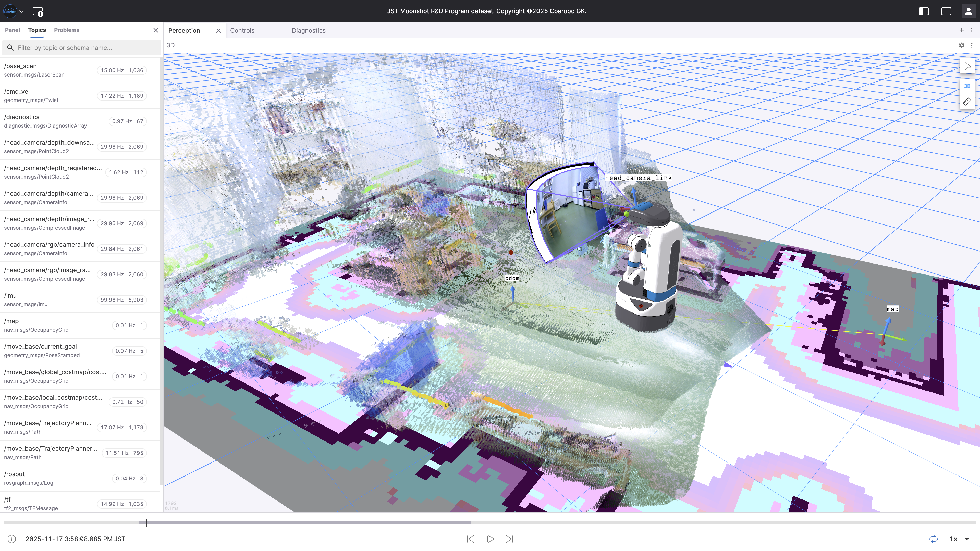
Task: Open the Problems tab
Action: coord(67,30)
